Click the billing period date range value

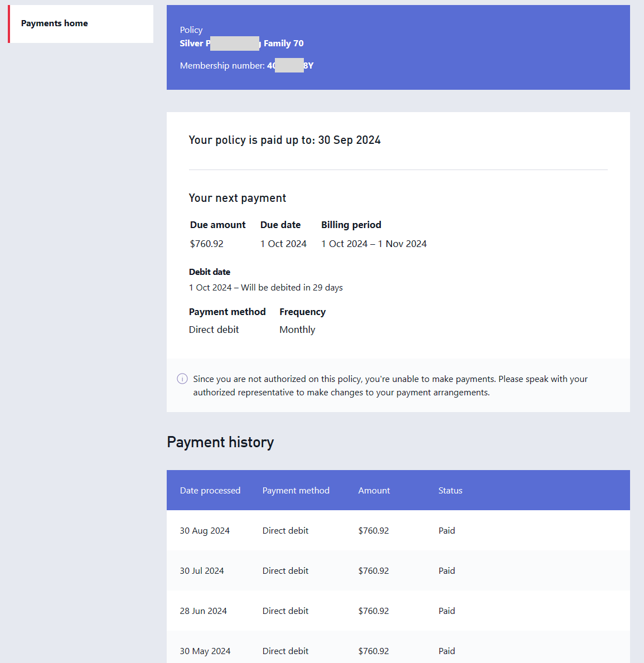coord(374,244)
